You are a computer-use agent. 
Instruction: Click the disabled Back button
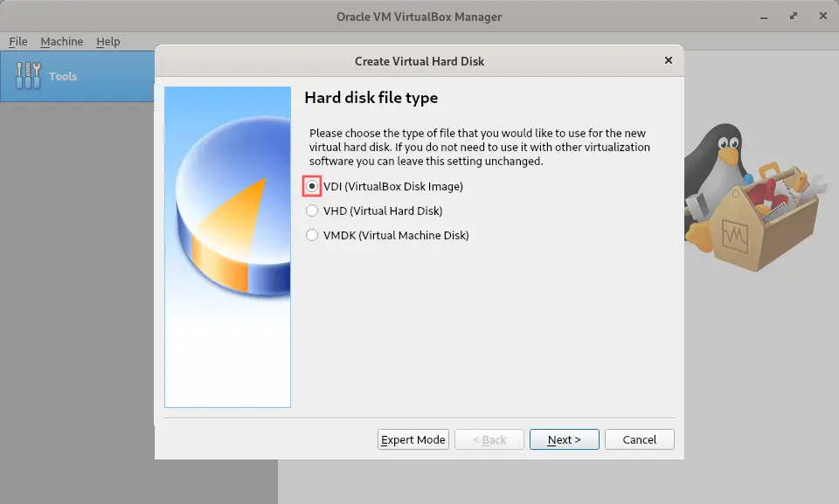pos(489,439)
